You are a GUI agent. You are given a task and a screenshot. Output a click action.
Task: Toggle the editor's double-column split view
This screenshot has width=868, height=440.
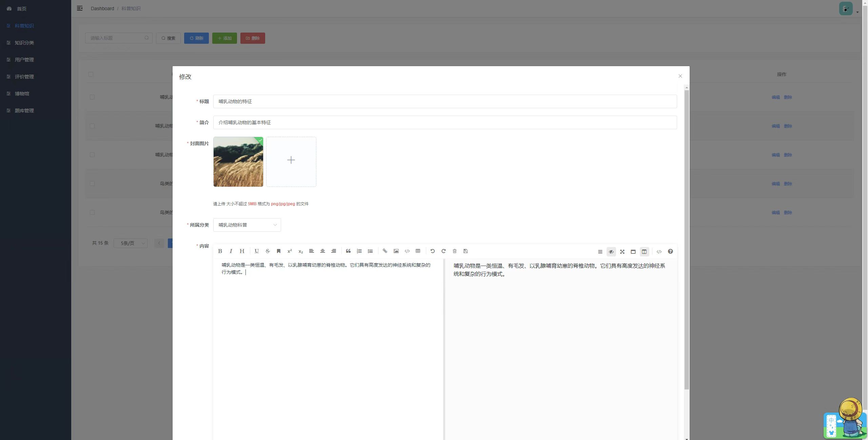pyautogui.click(x=644, y=252)
